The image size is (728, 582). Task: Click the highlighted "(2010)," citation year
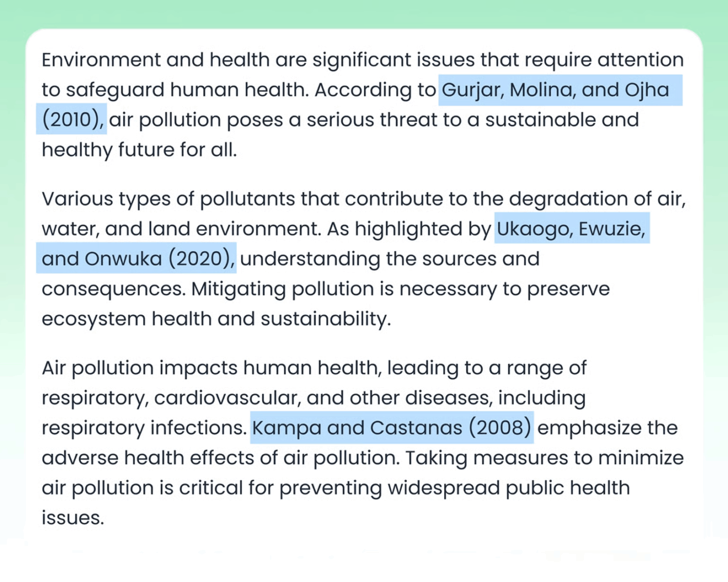pos(72,120)
